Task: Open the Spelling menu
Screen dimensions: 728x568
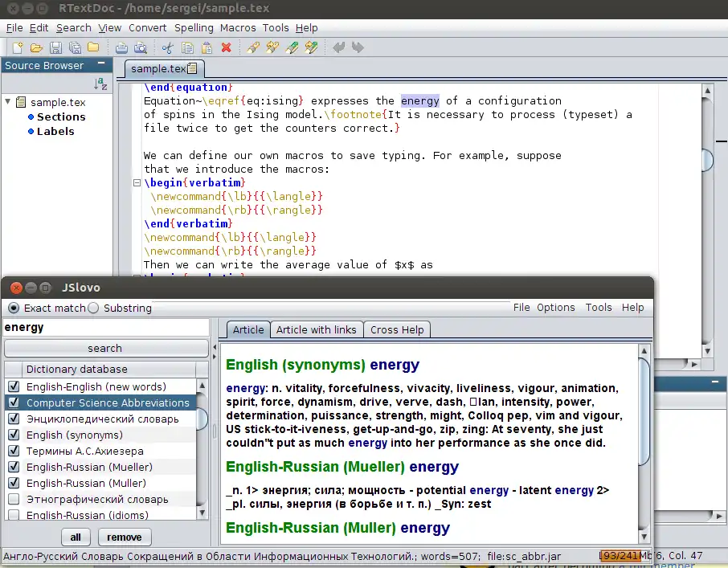Action: pyautogui.click(x=194, y=27)
